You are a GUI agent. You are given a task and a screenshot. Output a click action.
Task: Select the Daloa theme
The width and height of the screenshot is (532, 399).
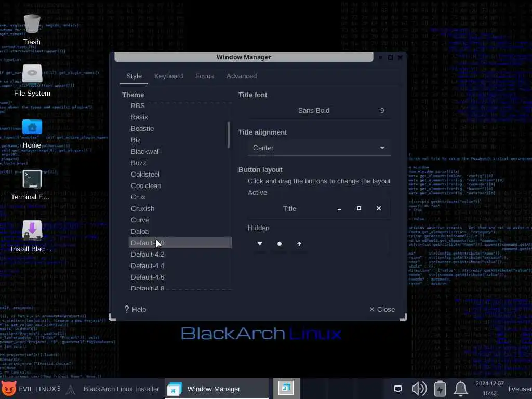pyautogui.click(x=180, y=231)
